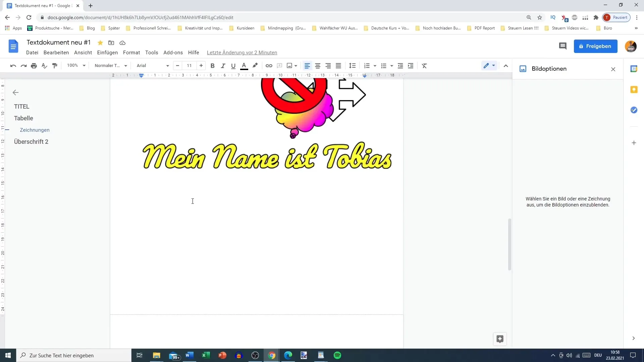
Task: Jump to Überschrift 2 in the outline
Action: click(x=31, y=142)
